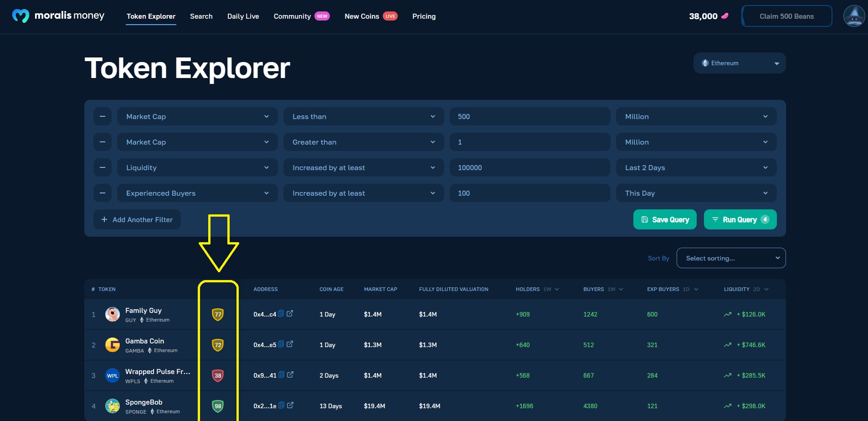
Task: Open the Daily Live tab
Action: [x=243, y=16]
